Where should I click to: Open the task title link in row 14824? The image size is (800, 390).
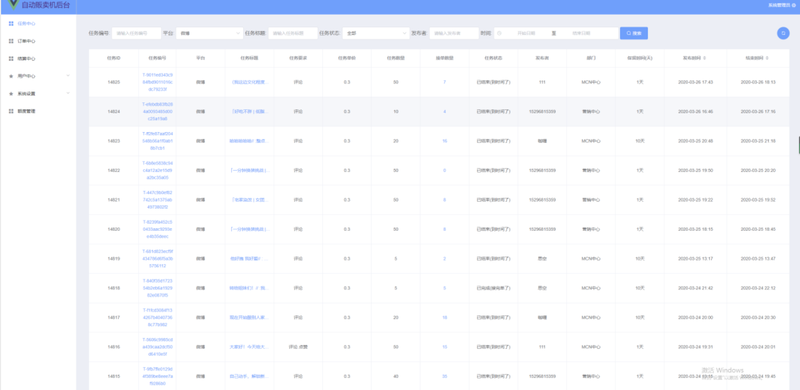point(249,111)
